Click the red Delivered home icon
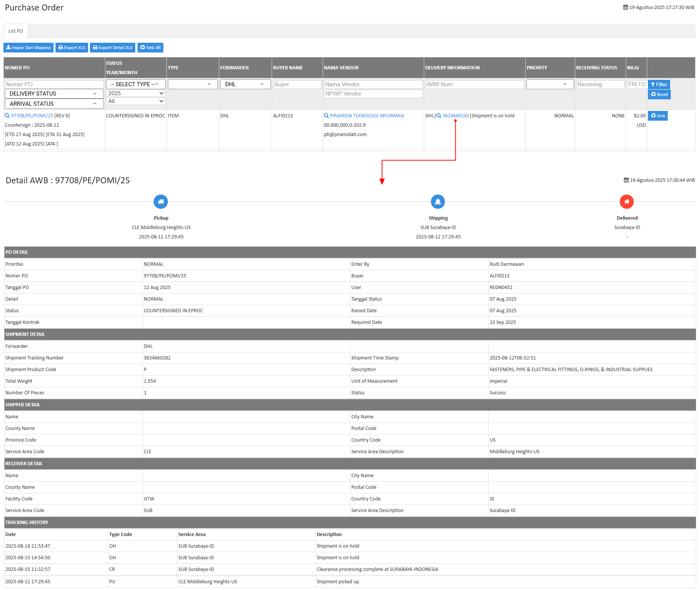The width and height of the screenshot is (700, 590). point(627,202)
